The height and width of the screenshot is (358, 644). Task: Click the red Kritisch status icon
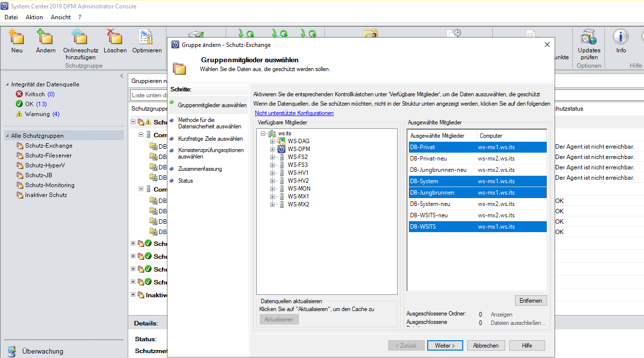coord(19,94)
